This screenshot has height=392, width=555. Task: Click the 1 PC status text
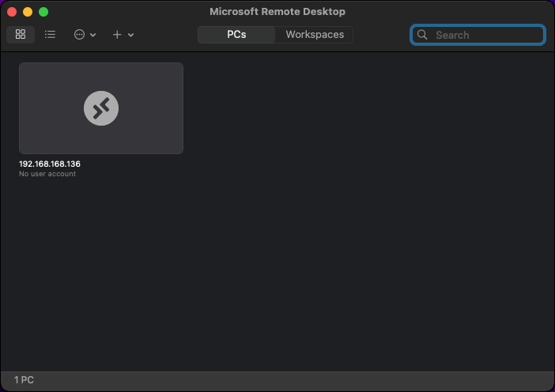[x=24, y=380]
